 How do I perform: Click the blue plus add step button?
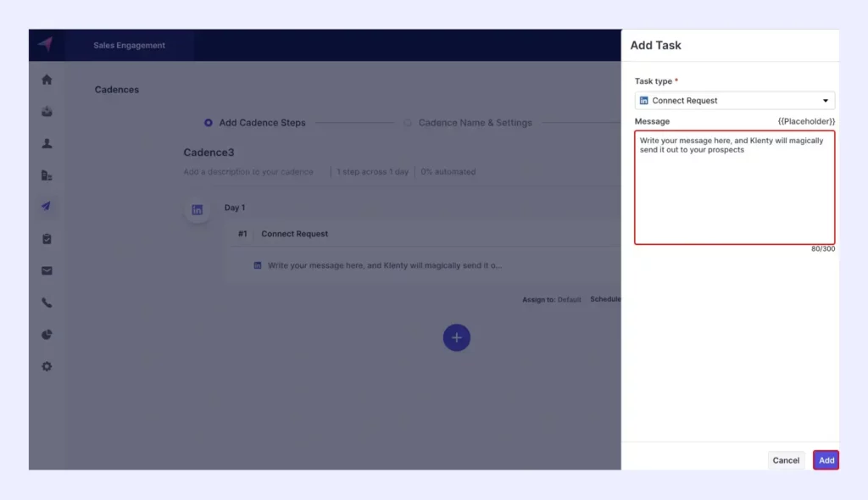457,338
